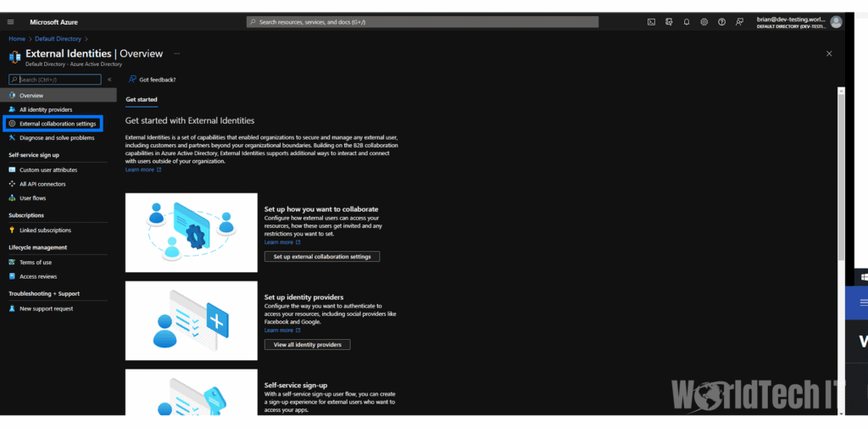The width and height of the screenshot is (868, 428).
Task: Click the Overview sidebar icon
Action: 12,96
